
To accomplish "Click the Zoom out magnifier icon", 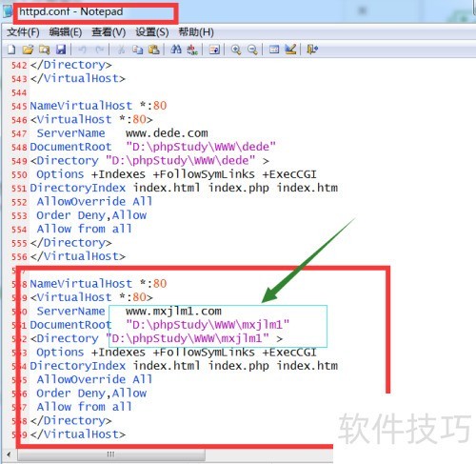I will 252,50.
